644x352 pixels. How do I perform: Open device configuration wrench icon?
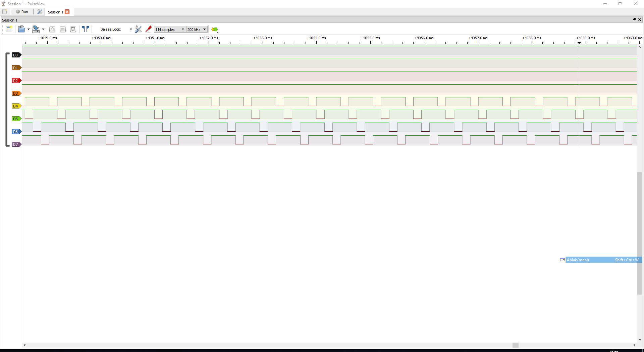click(138, 29)
